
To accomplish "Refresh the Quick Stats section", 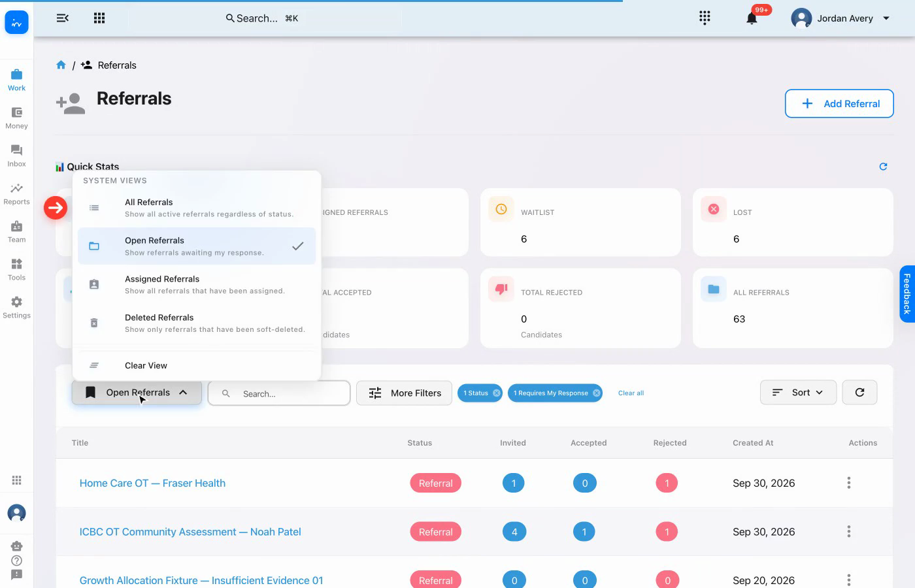I will 883,167.
